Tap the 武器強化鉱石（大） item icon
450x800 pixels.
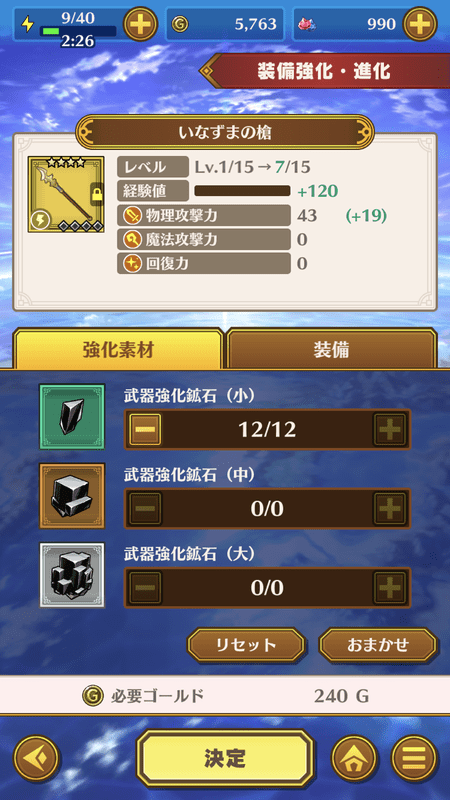pos(72,575)
